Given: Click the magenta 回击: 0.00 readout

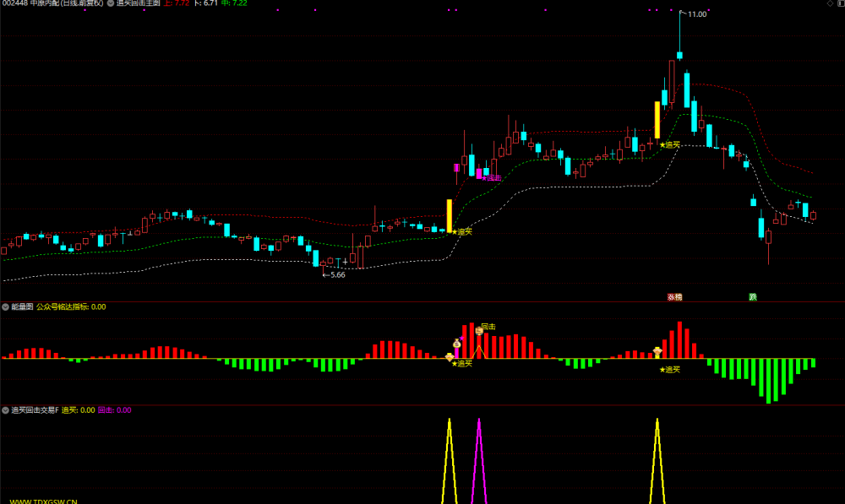Looking at the screenshot, I should pyautogui.click(x=114, y=410).
